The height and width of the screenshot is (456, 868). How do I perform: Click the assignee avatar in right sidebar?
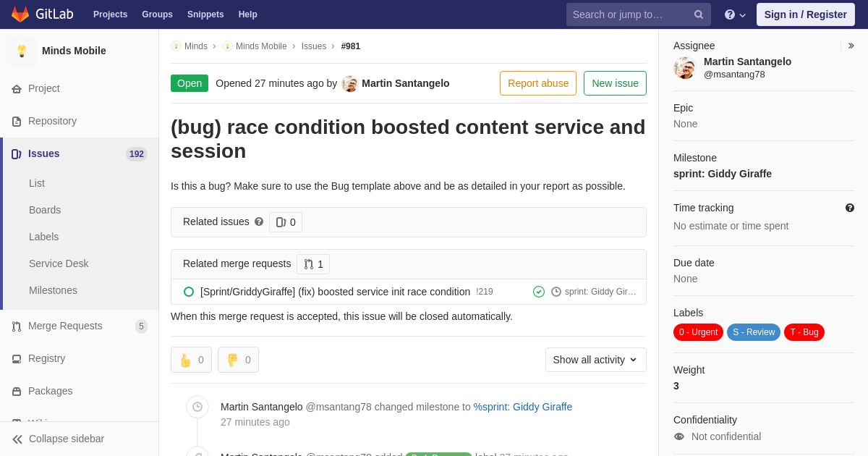pos(685,68)
